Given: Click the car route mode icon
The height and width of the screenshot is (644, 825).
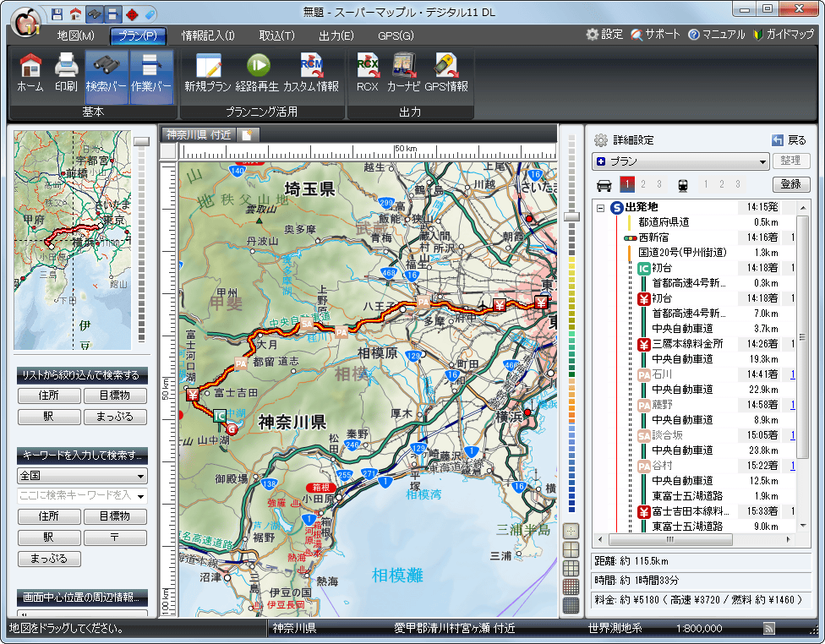Looking at the screenshot, I should (604, 185).
